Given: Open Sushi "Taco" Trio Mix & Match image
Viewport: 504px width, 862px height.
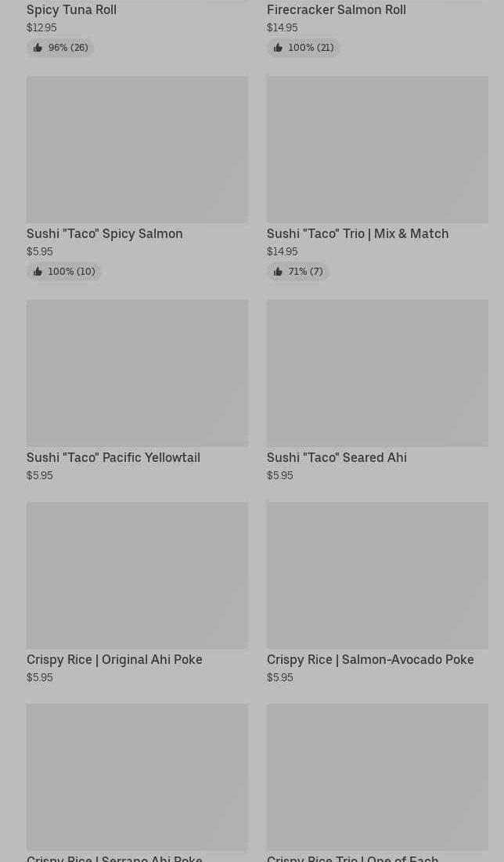Looking at the screenshot, I should (377, 150).
